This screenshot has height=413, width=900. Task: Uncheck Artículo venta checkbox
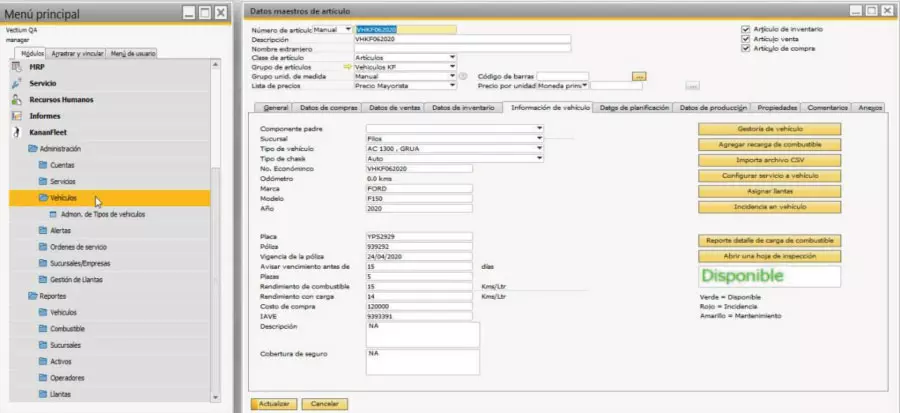point(746,39)
